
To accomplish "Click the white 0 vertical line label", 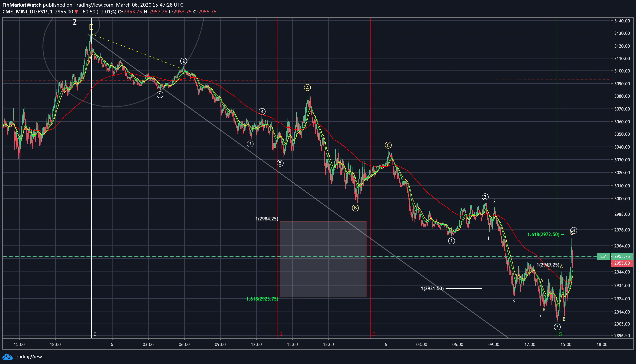I will [95, 334].
